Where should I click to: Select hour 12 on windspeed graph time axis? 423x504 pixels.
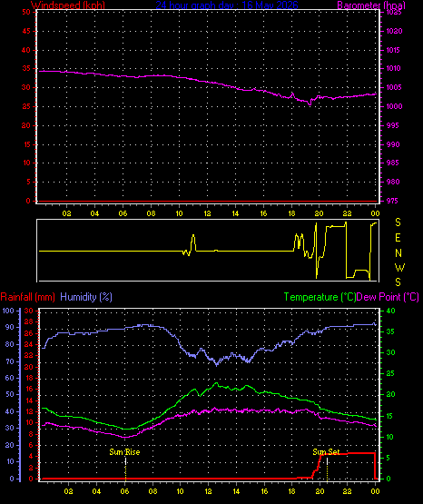pos(207,213)
